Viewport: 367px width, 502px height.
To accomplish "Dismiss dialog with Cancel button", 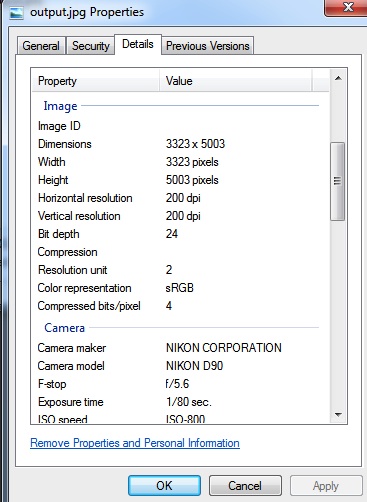I will (x=245, y=486).
